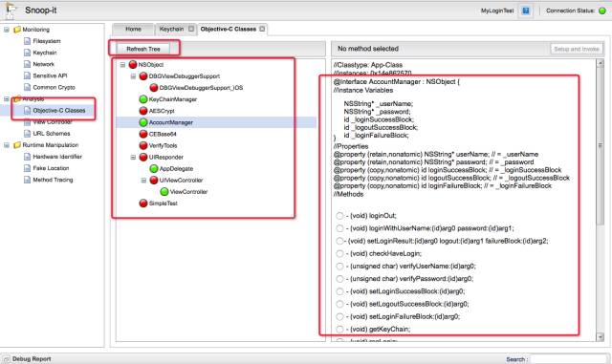The height and width of the screenshot is (364, 612).
Task: Select the setLoginResult:logout:failureBlock: radio button
Action: pyautogui.click(x=339, y=241)
